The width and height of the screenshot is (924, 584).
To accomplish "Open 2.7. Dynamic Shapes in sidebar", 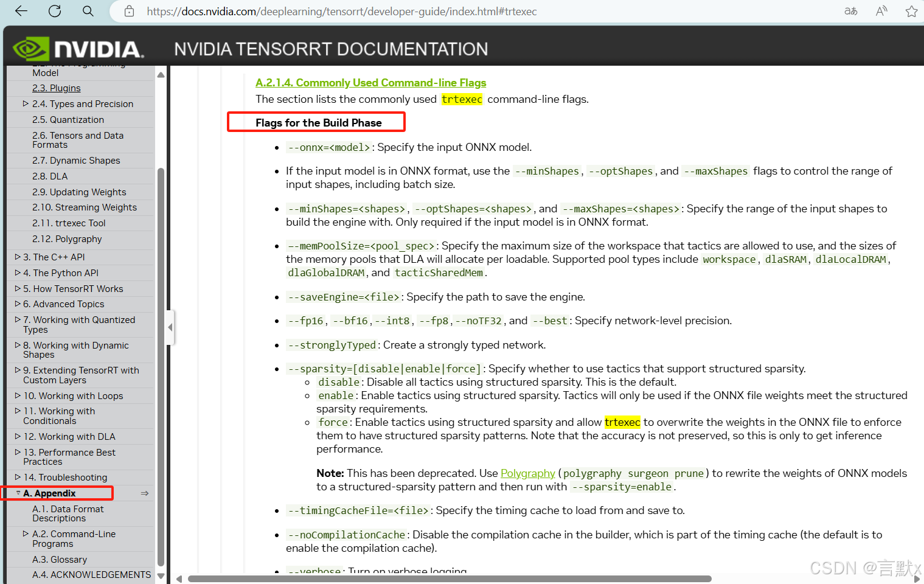I will 76,161.
